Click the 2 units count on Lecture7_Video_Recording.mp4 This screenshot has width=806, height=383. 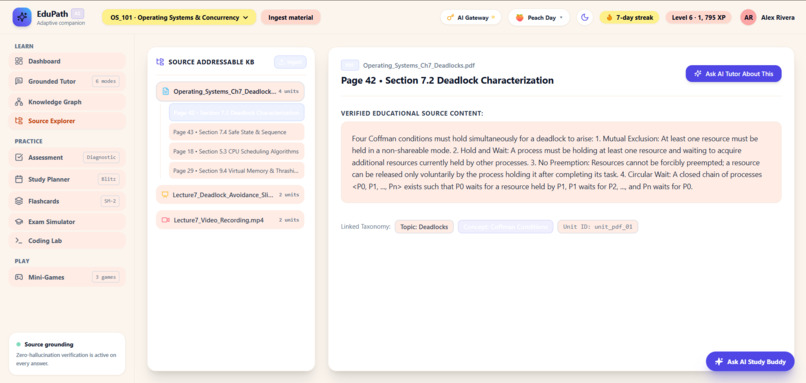[288, 220]
